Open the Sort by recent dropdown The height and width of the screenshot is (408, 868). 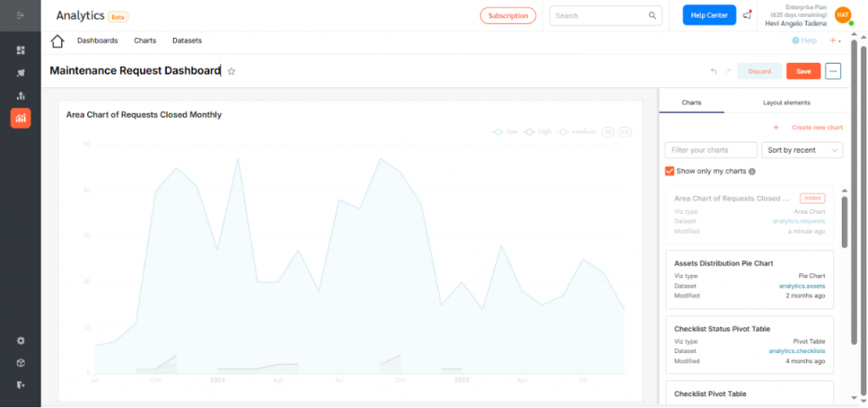[x=802, y=150]
